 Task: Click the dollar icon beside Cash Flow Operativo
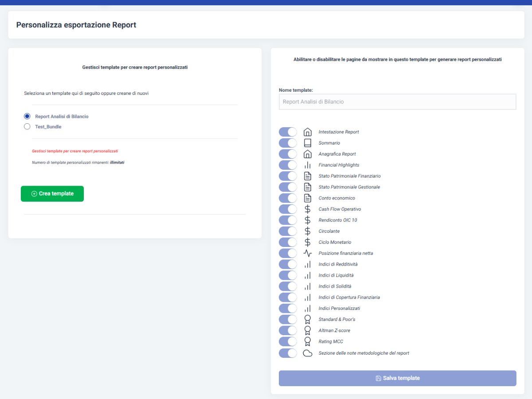tap(308, 209)
